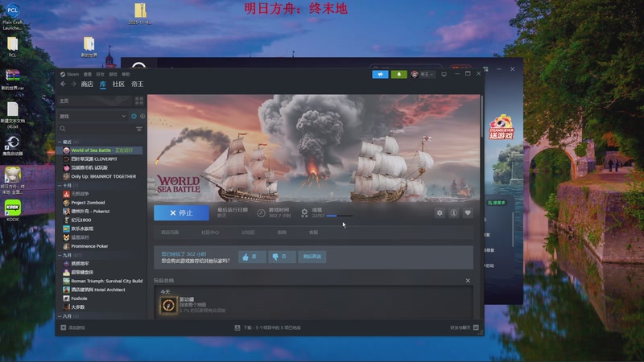
Task: Click the library search input field
Action: (x=100, y=129)
